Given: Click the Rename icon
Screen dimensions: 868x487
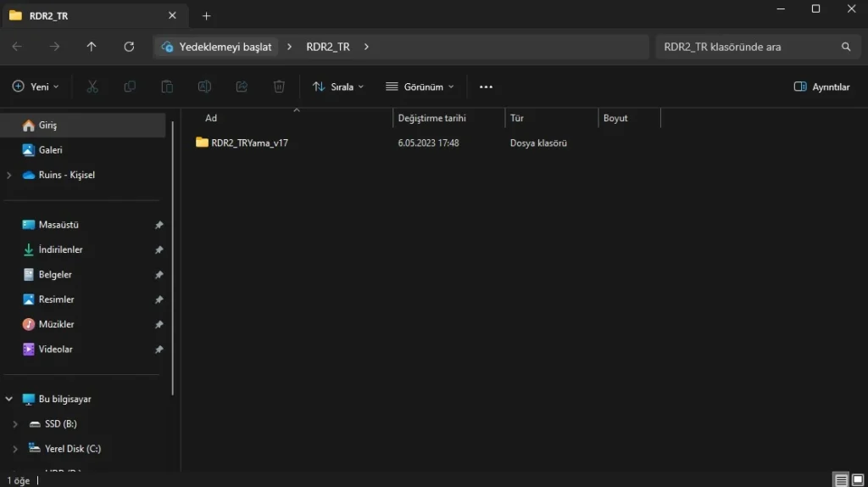Looking at the screenshot, I should pos(204,87).
